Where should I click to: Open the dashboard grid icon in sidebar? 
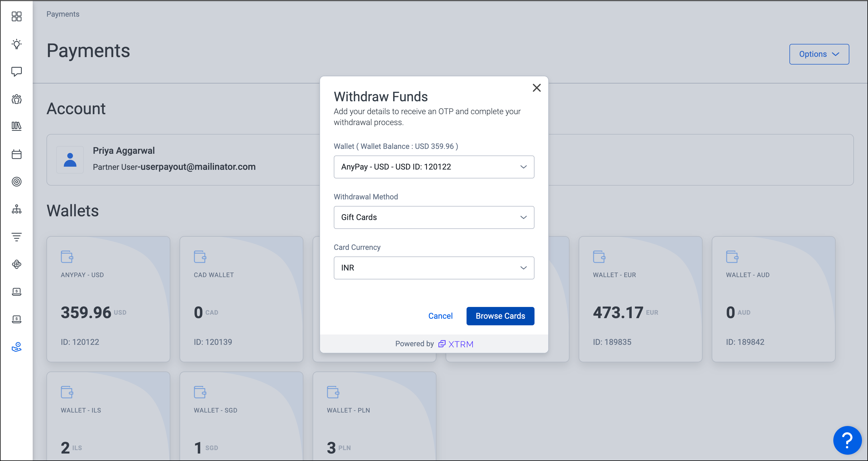17,16
